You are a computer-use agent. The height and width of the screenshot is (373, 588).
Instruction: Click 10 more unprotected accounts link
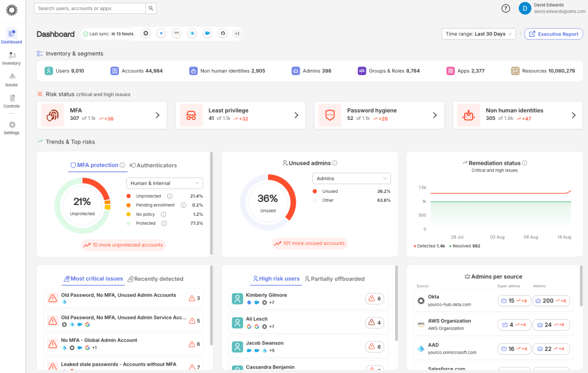tap(123, 245)
